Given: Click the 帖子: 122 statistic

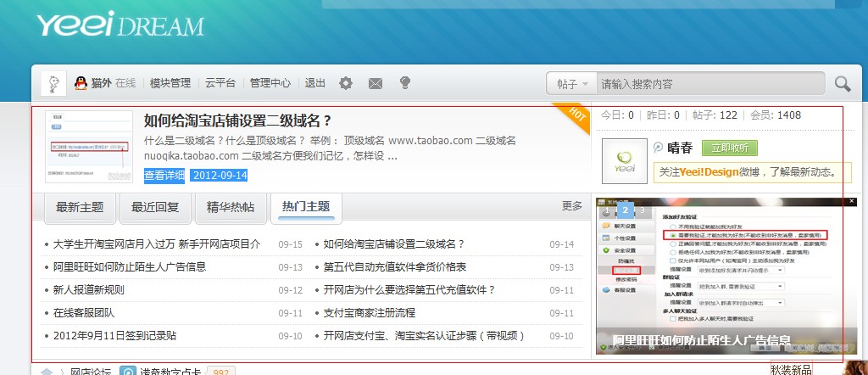Looking at the screenshot, I should pos(715,115).
